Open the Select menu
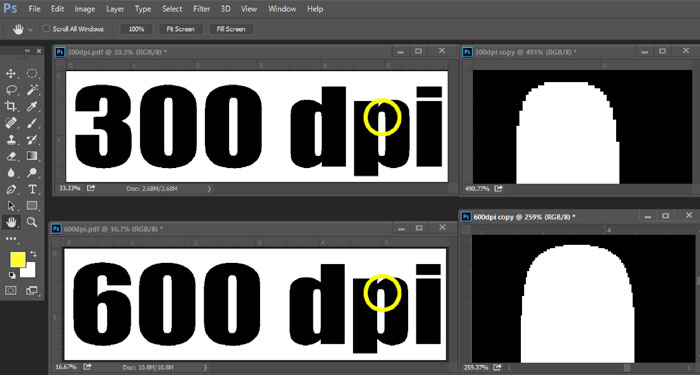 tap(172, 9)
